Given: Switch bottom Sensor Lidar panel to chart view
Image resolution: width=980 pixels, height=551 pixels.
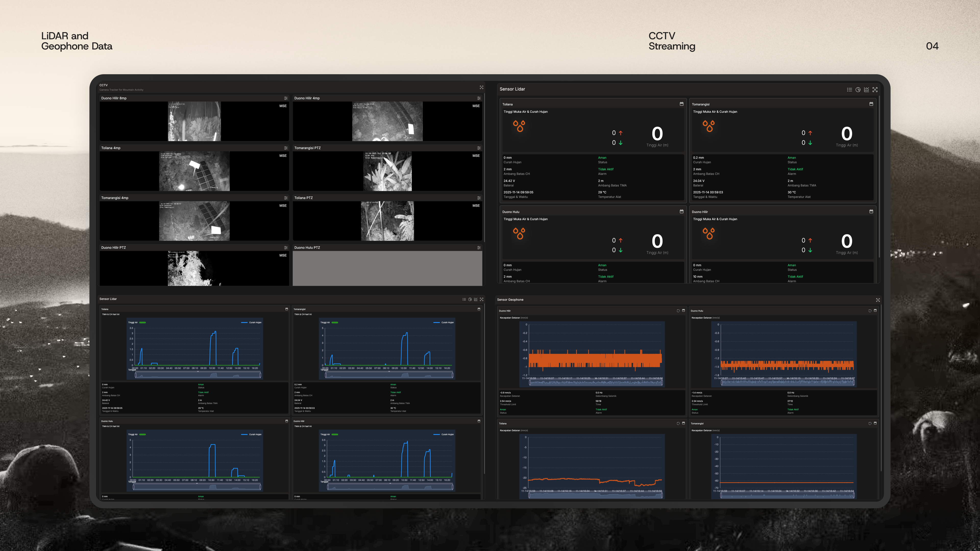Looking at the screenshot, I should coord(475,299).
